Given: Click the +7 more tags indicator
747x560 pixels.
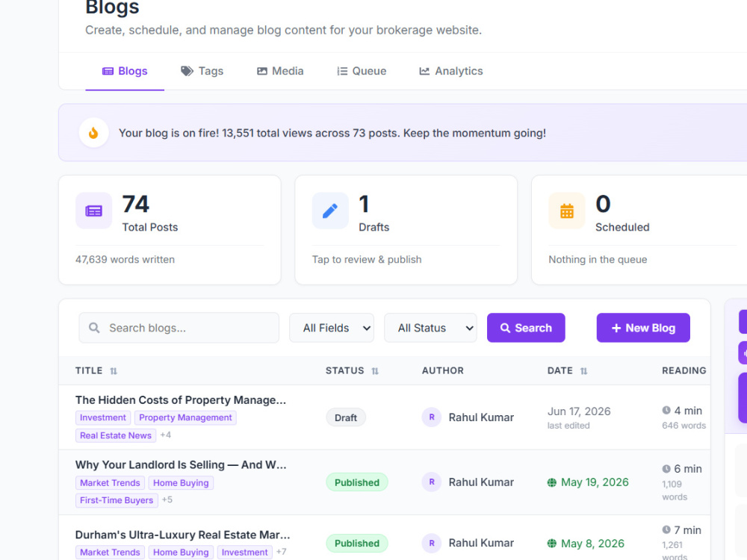Looking at the screenshot, I should [x=282, y=552].
